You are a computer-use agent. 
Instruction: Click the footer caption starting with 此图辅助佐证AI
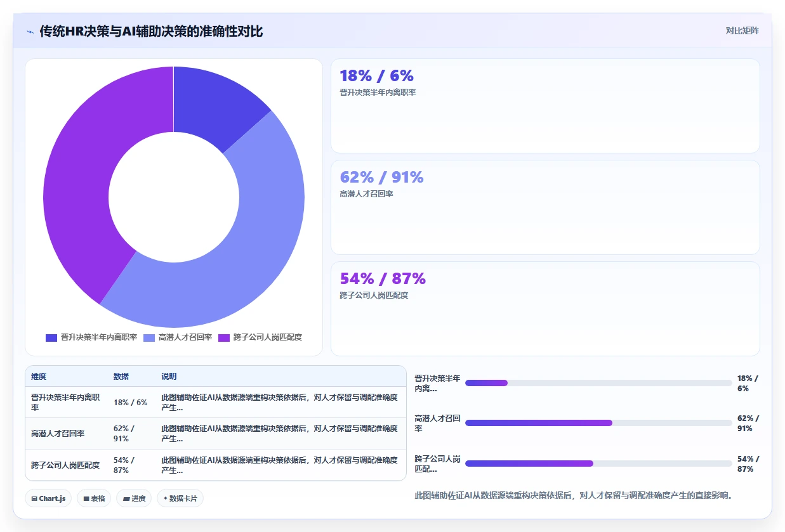point(574,495)
